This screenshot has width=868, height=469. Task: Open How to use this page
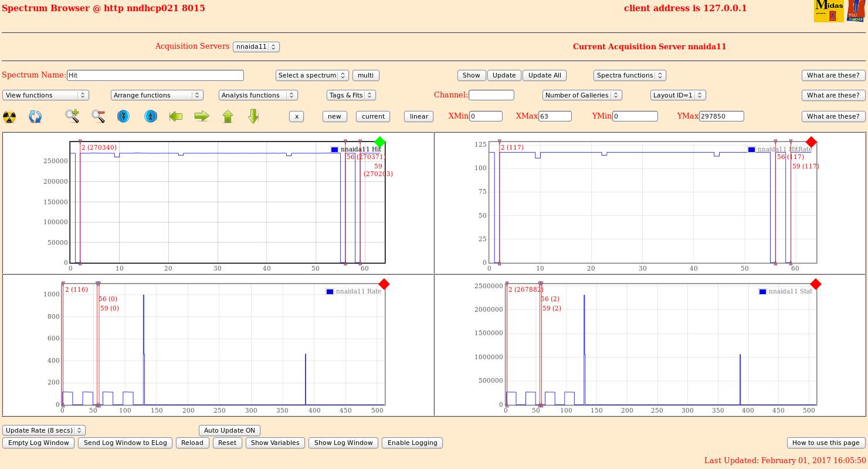click(826, 443)
